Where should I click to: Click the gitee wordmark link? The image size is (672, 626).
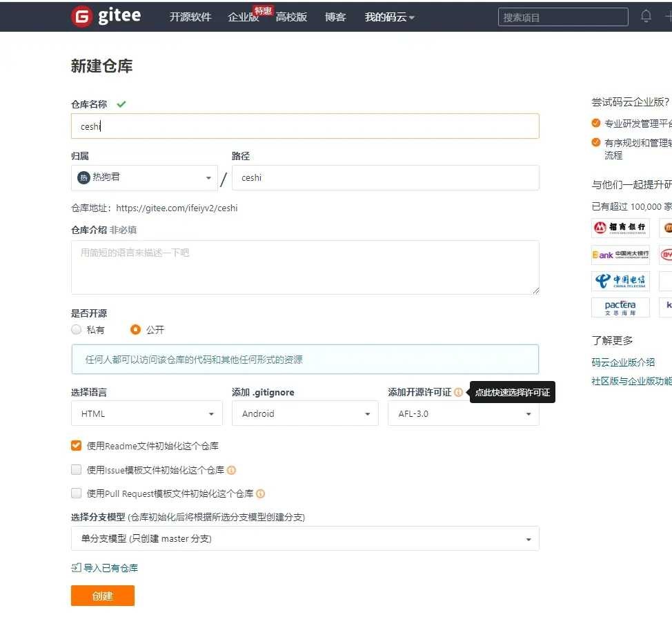(119, 16)
